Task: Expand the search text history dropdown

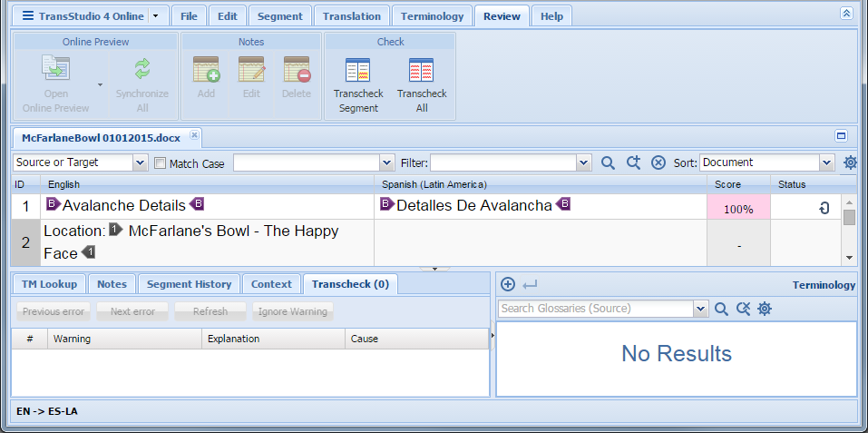Action: [x=387, y=162]
